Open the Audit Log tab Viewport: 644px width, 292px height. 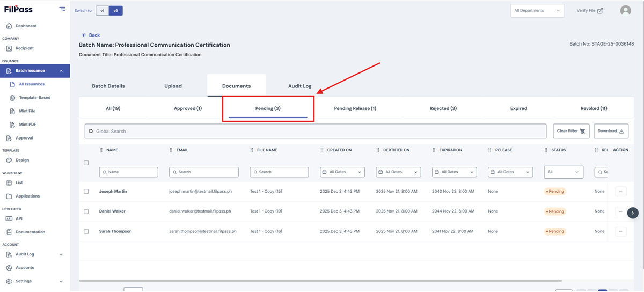tap(299, 86)
